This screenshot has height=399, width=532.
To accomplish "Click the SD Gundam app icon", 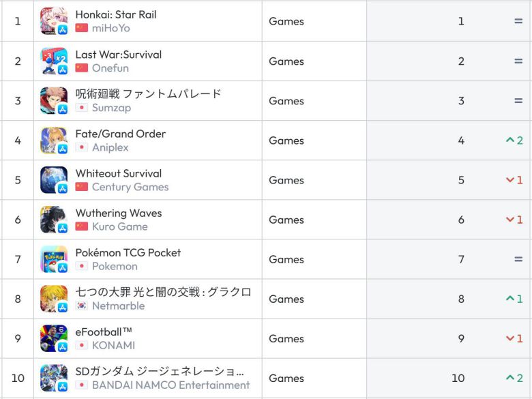I will coord(53,378).
